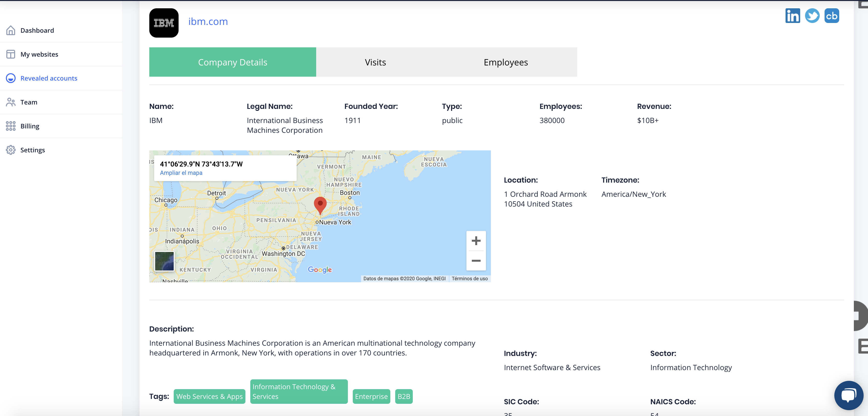Zoom in on the map
This screenshot has height=416, width=868.
[476, 241]
